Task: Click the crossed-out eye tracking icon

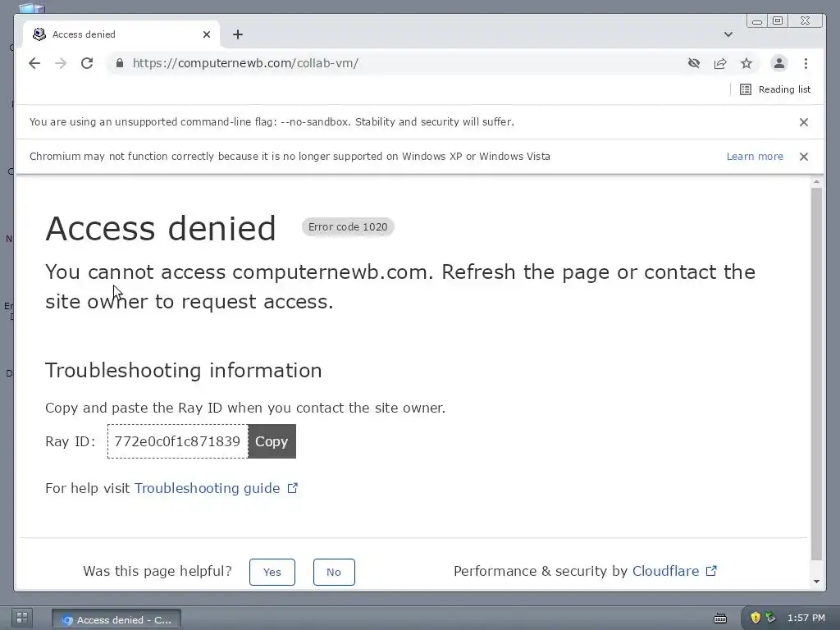Action: 694,63
